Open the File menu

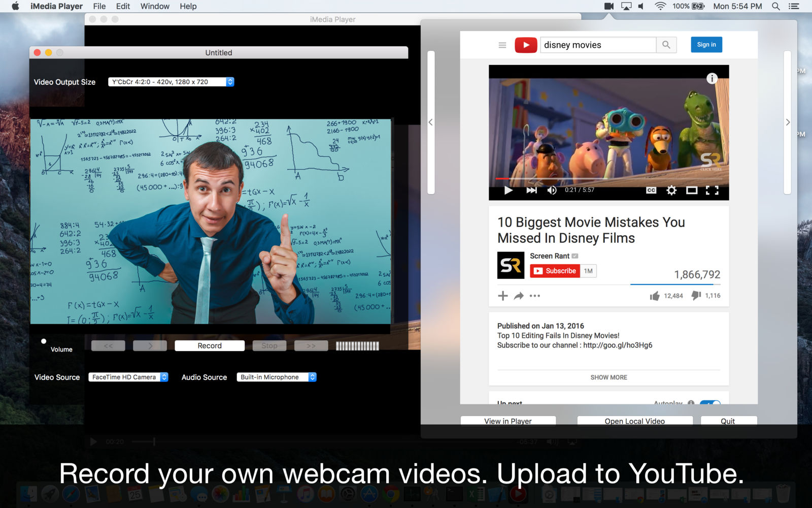99,6
